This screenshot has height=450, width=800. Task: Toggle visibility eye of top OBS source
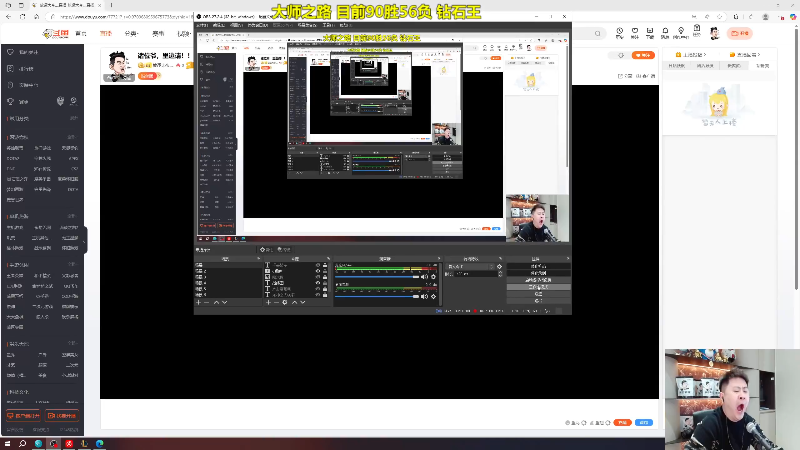(318, 265)
